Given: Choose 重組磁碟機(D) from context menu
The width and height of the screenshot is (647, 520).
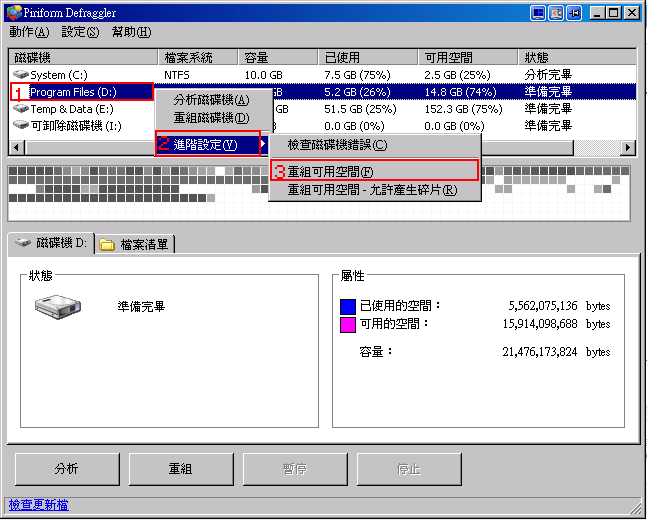Looking at the screenshot, I should coord(211,118).
